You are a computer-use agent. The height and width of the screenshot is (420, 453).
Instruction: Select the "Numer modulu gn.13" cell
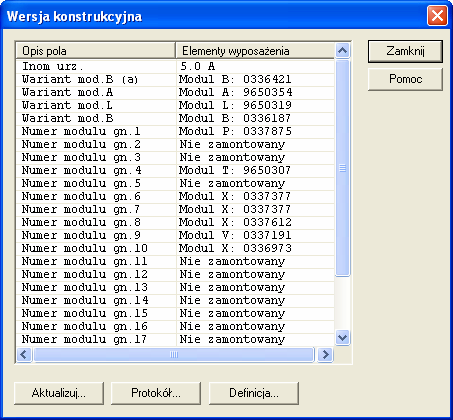(x=96, y=287)
